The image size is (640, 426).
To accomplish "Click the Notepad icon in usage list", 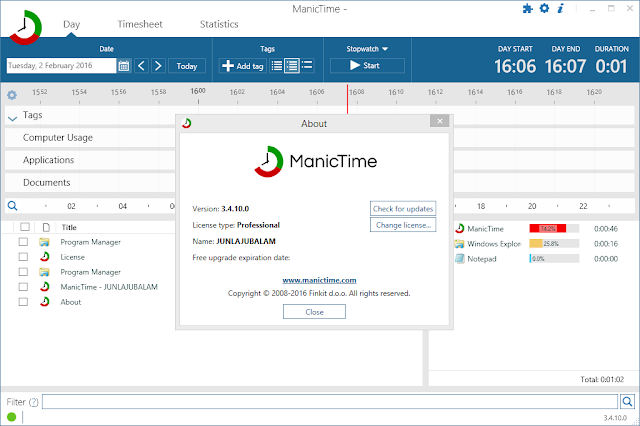I will pos(460,259).
